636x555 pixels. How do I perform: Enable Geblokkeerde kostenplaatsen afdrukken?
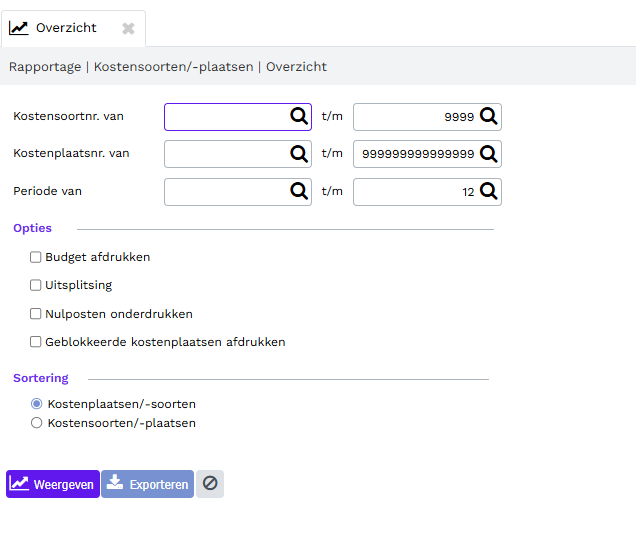coord(36,342)
